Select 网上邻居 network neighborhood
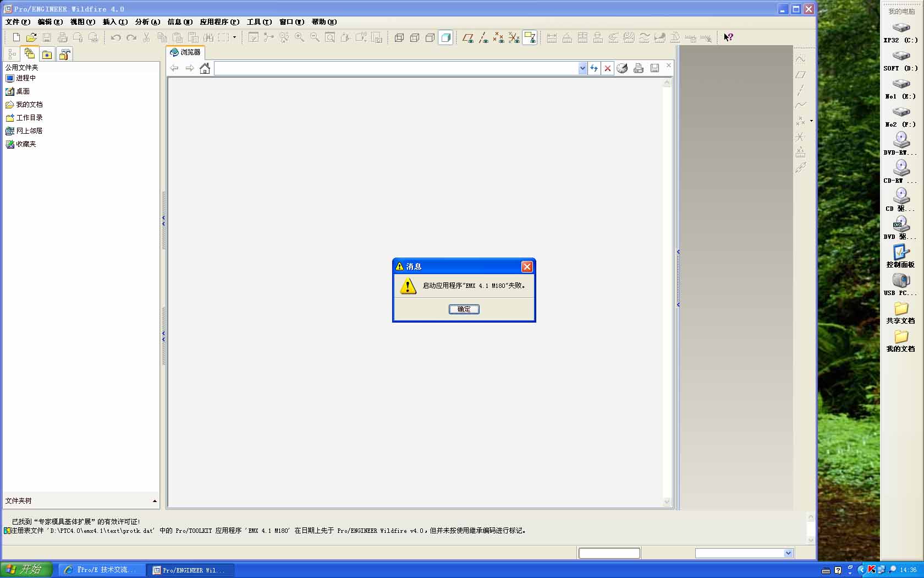924x578 pixels. pos(24,131)
